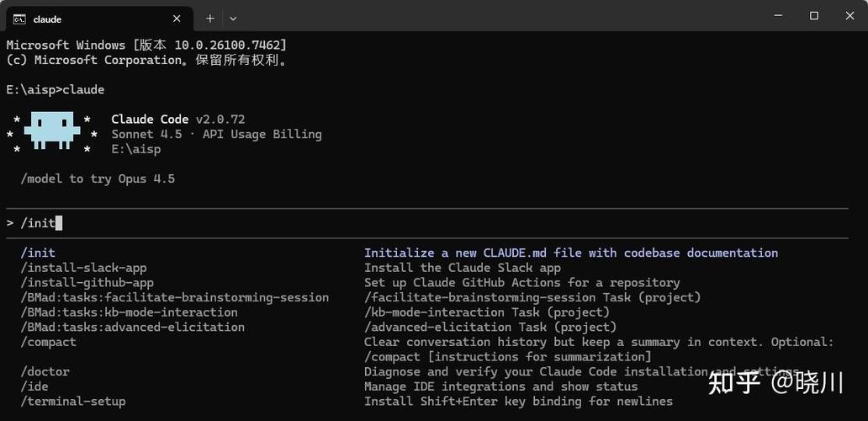Viewport: 868px width, 421px height.
Task: Select the /ide command suggestion
Action: click(34, 386)
